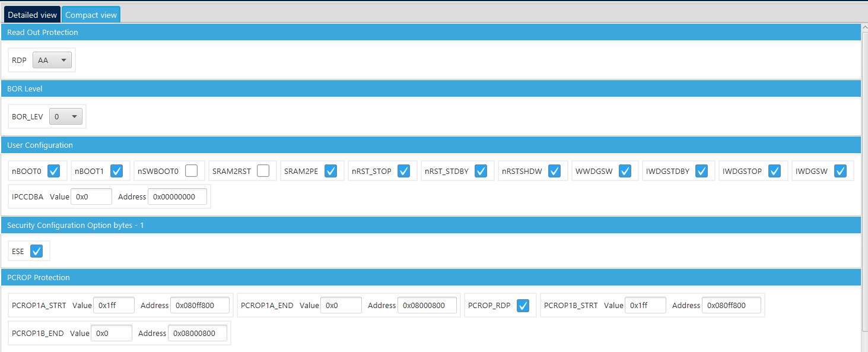Toggle the IWDGSTOP checkbox
This screenshot has width=868, height=352.
click(x=774, y=170)
